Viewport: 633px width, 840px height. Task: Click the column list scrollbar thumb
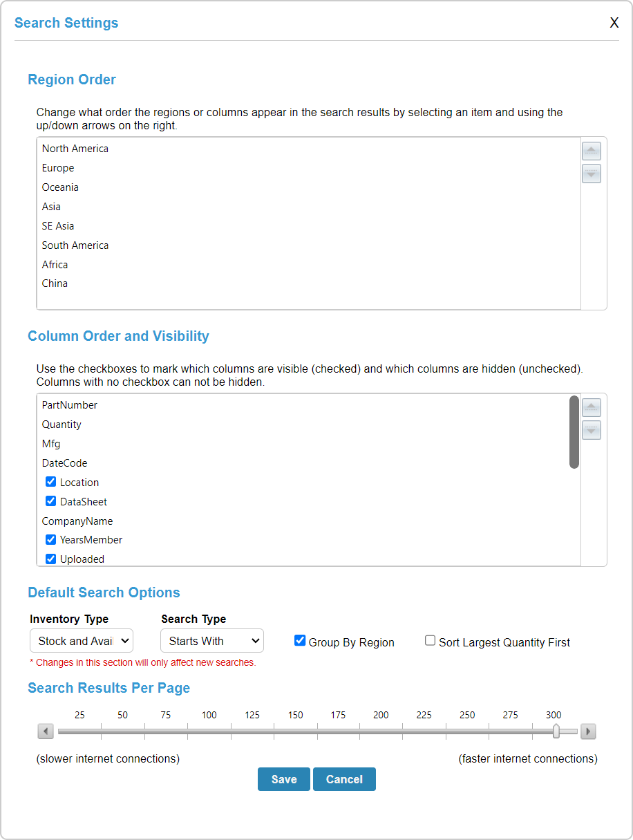point(574,432)
